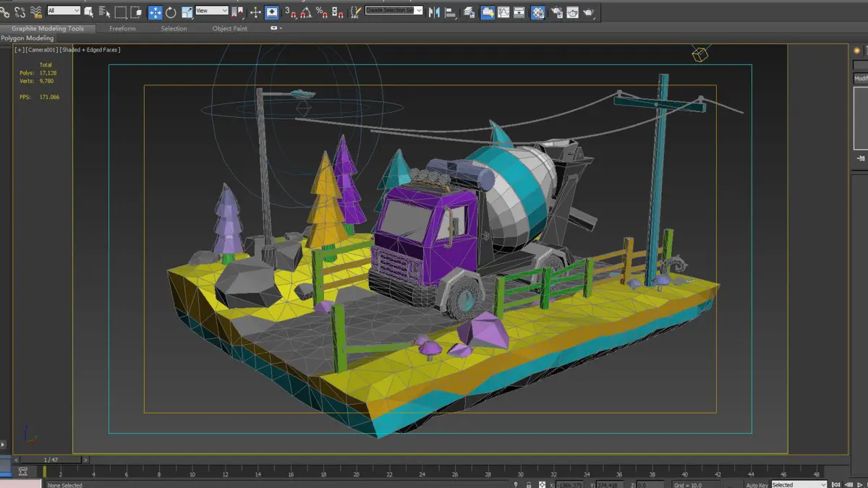Click the Create panel star icon
The height and width of the screenshot is (488, 868).
[x=857, y=51]
